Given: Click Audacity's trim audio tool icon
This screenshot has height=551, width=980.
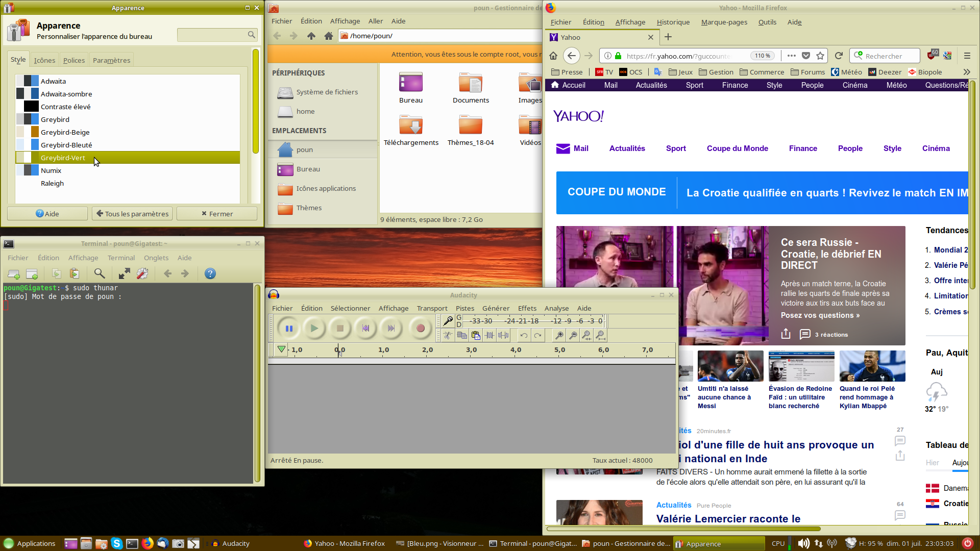Looking at the screenshot, I should (x=489, y=335).
